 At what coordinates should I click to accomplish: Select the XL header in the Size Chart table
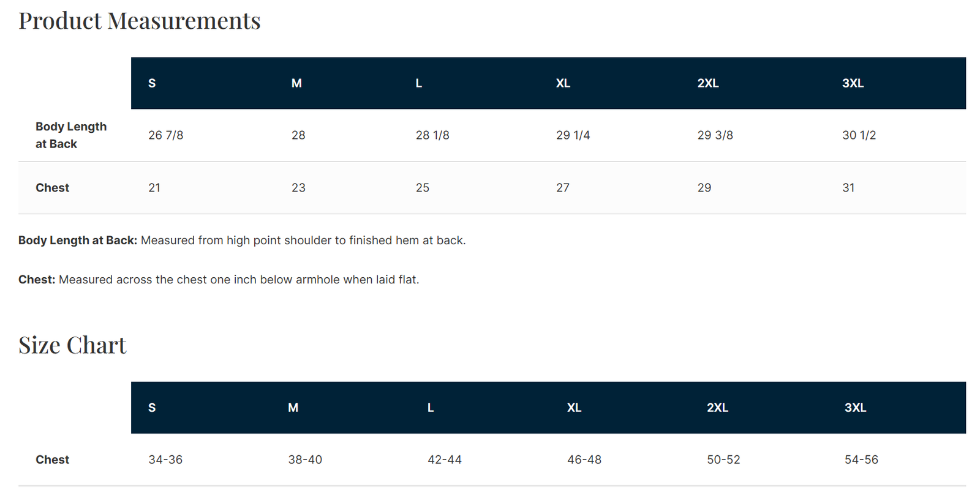574,408
